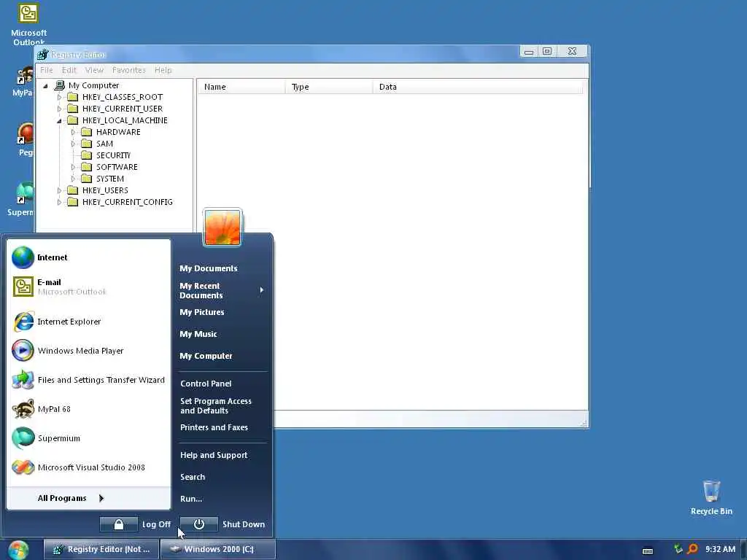Launch E-mail Microsoft Outlook icon
Screen dimensions: 747x560
(23, 287)
